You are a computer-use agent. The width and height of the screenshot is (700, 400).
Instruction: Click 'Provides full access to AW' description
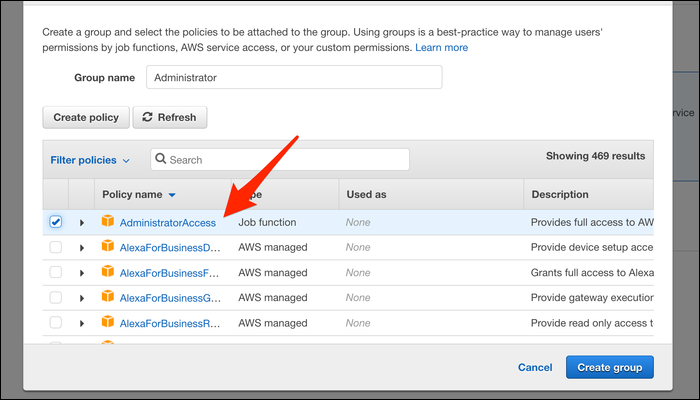tap(592, 222)
